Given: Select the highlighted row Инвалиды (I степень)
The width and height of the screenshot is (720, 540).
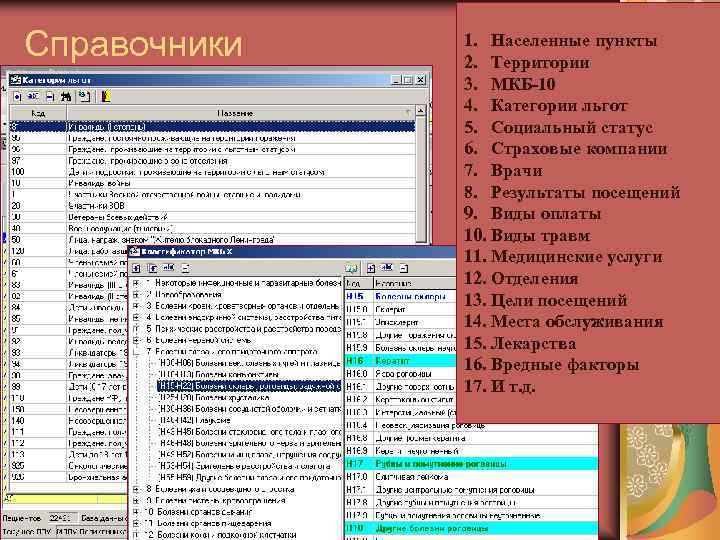Looking at the screenshot, I should (212, 127).
